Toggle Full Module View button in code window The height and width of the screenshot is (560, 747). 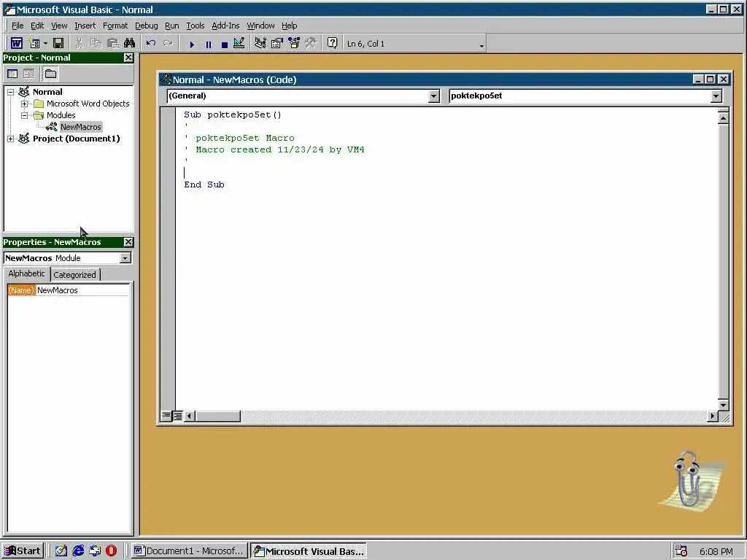(x=178, y=416)
